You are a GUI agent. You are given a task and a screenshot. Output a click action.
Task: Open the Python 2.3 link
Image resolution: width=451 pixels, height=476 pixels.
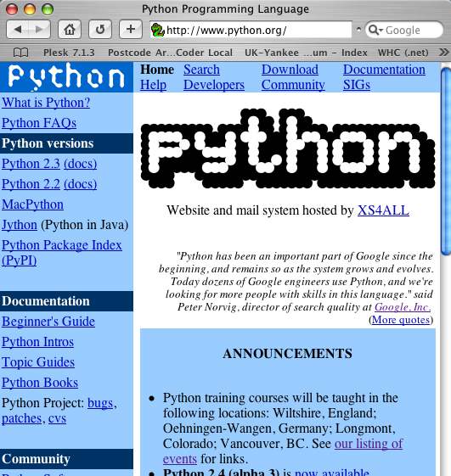point(31,164)
